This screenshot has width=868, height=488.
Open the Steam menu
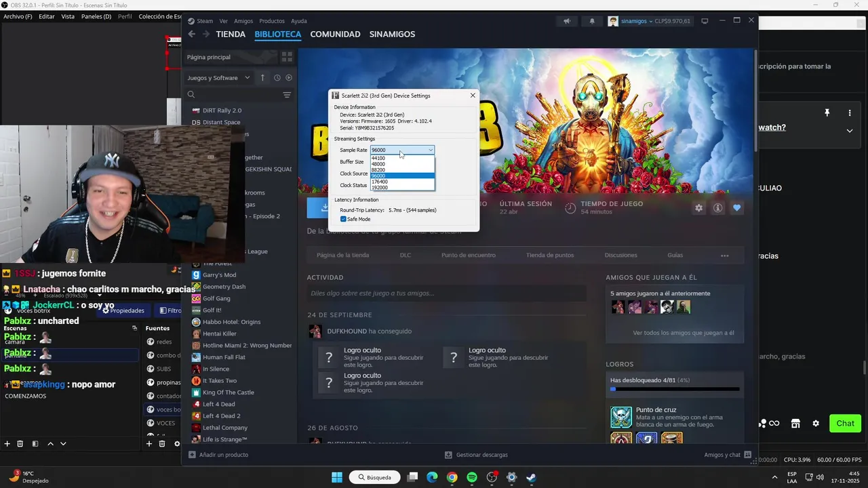pyautogui.click(x=204, y=21)
